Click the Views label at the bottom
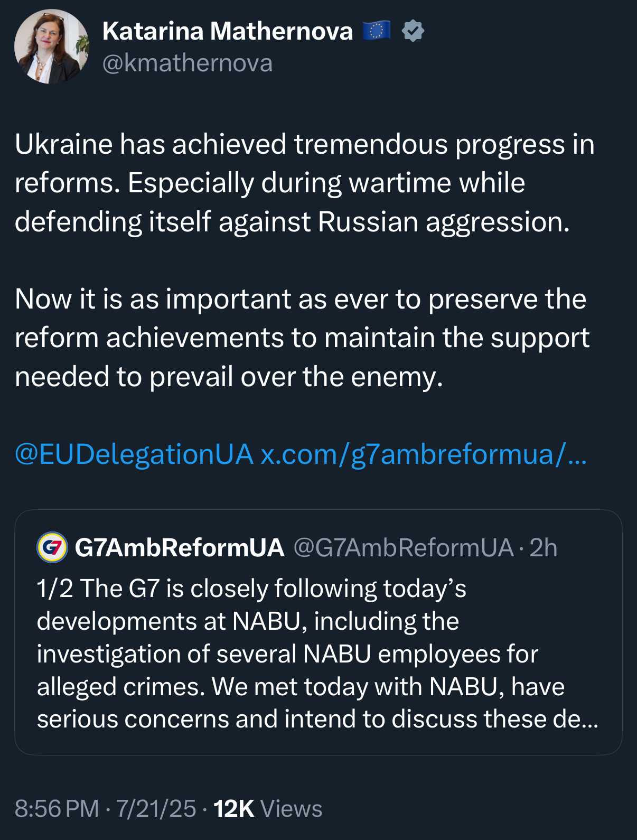The height and width of the screenshot is (840, 637). [291, 809]
